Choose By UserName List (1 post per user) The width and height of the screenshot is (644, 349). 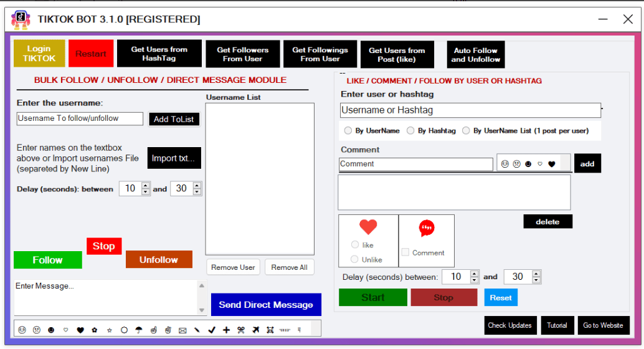pyautogui.click(x=466, y=131)
